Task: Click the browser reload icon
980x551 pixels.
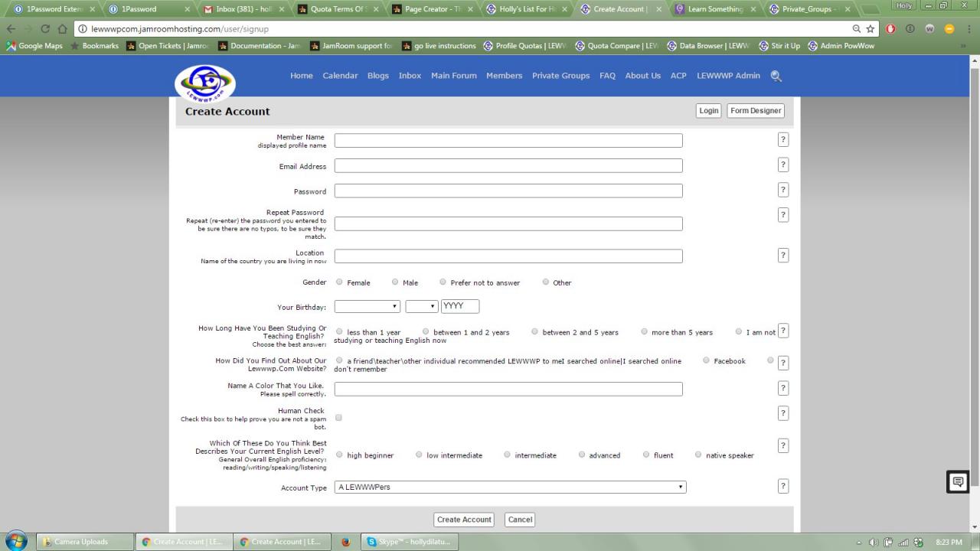Action: coord(44,29)
